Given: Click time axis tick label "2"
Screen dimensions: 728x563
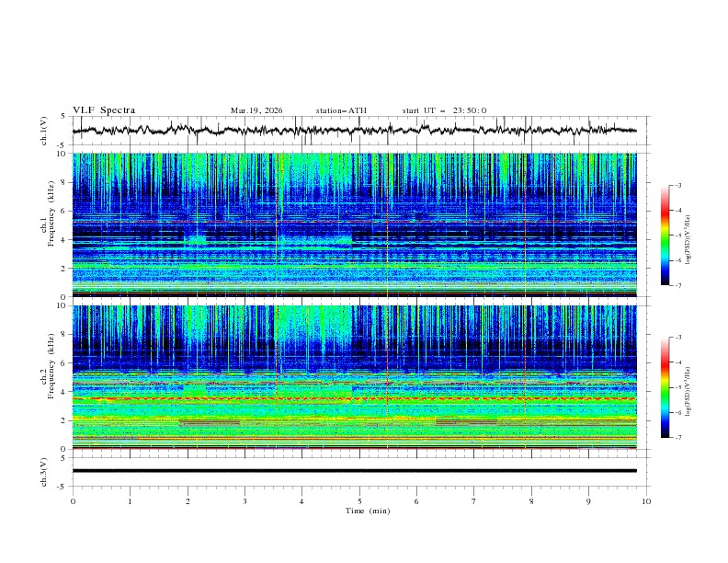Looking at the screenshot, I should pyautogui.click(x=188, y=501).
